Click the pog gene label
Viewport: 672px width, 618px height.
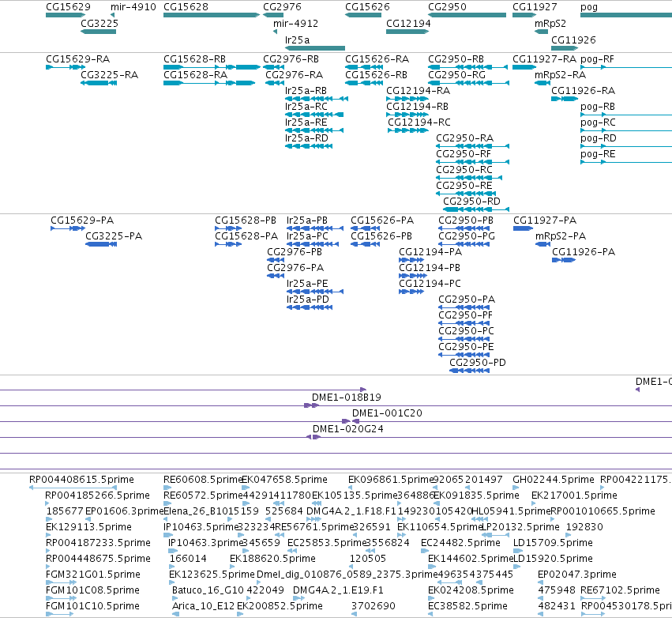[x=589, y=7]
